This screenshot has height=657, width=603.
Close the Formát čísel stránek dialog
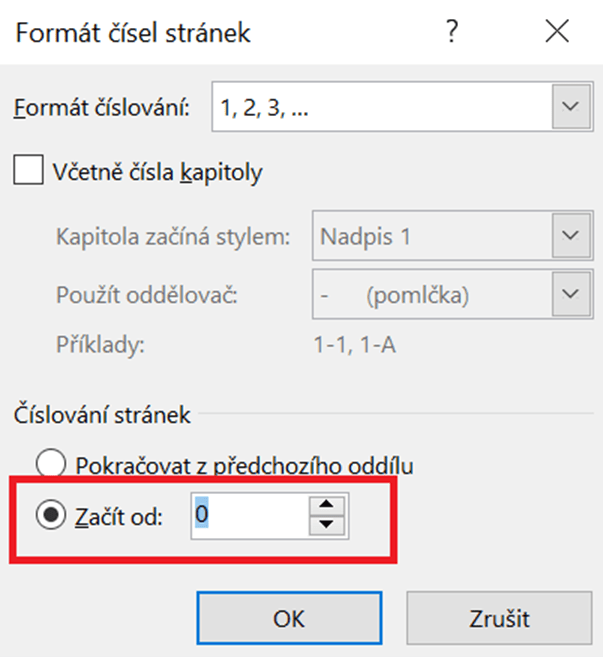click(x=557, y=32)
